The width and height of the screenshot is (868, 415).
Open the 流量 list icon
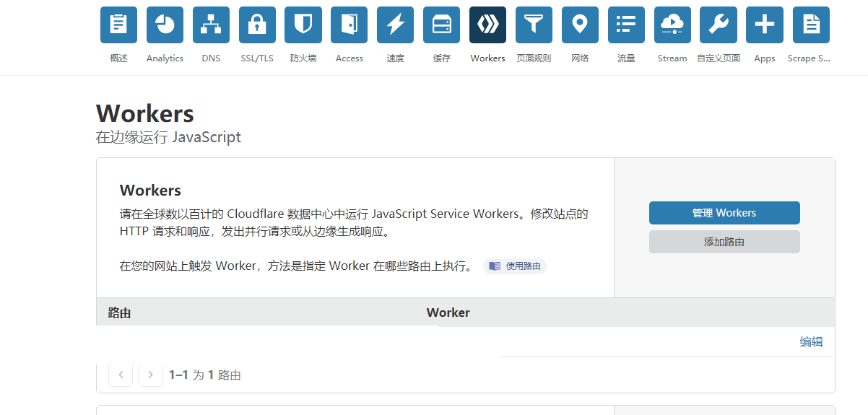626,25
